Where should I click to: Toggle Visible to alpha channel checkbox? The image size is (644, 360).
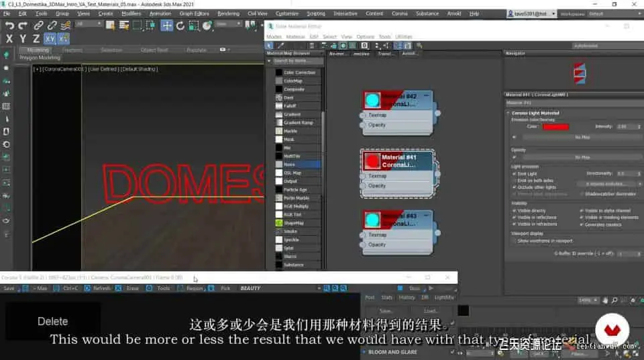(581, 211)
